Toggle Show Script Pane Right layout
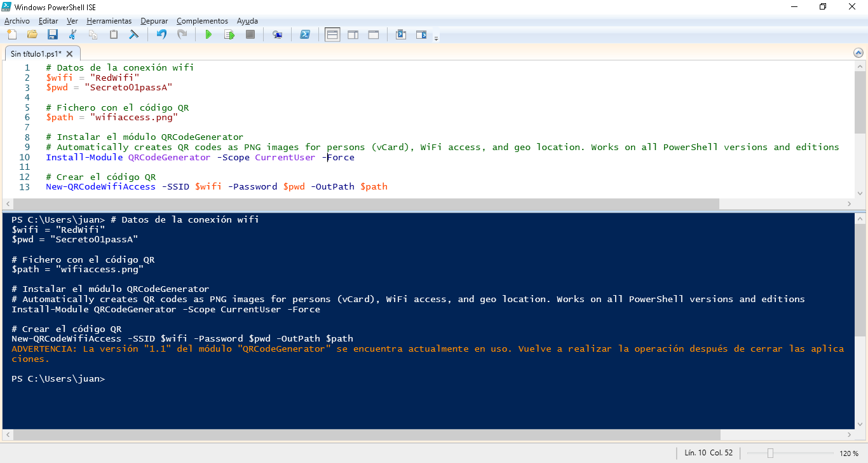The height and width of the screenshot is (463, 868). click(353, 35)
